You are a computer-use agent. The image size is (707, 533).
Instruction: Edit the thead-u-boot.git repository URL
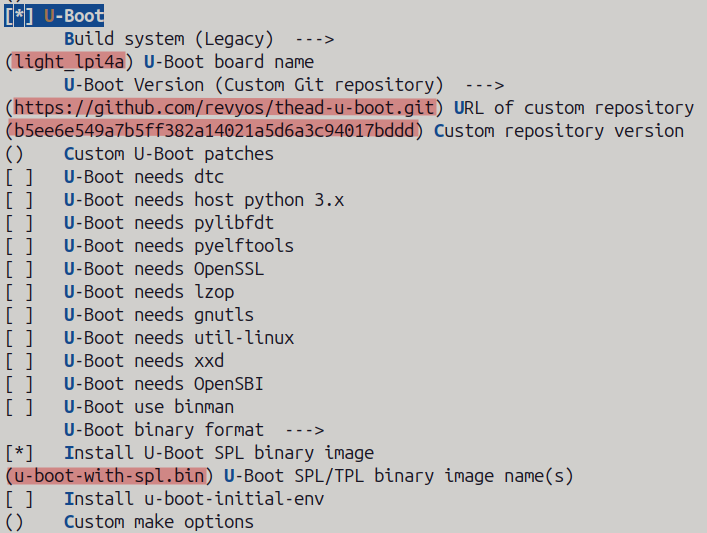(225, 108)
